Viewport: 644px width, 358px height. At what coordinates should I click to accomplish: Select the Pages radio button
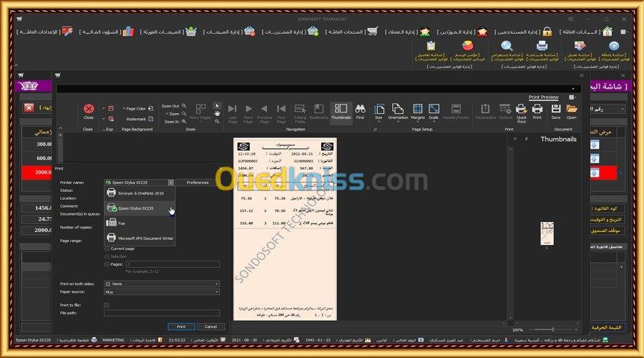(x=107, y=264)
